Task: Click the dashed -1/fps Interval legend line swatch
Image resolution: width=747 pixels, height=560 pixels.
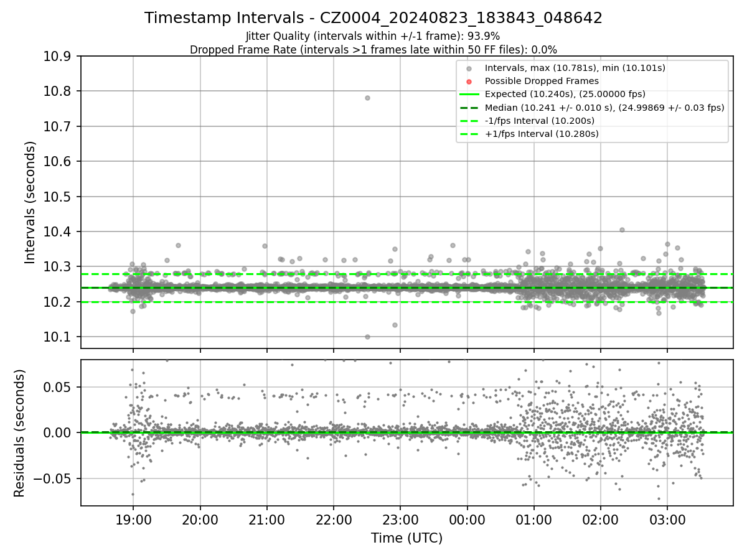Action: pos(469,121)
